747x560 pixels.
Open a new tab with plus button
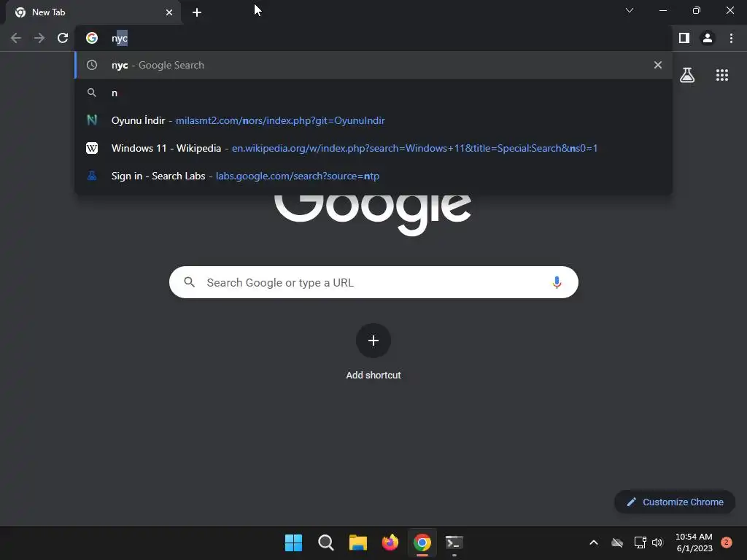coord(197,12)
